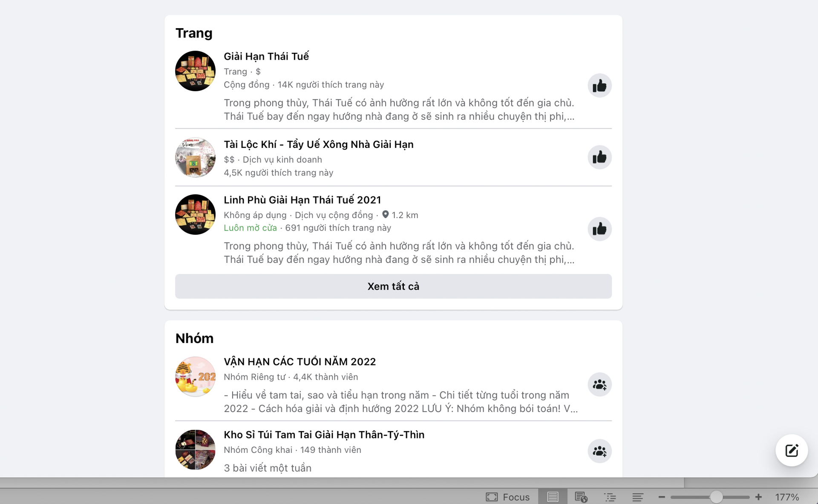
Task: Open the 177% zoom level dialog
Action: click(x=787, y=497)
